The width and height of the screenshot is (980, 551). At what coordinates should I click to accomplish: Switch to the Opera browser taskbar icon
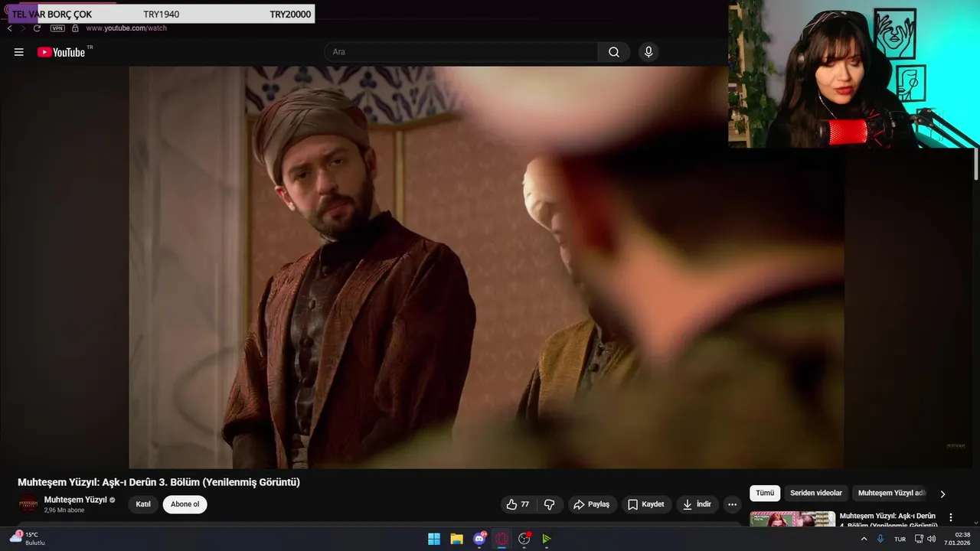(501, 539)
